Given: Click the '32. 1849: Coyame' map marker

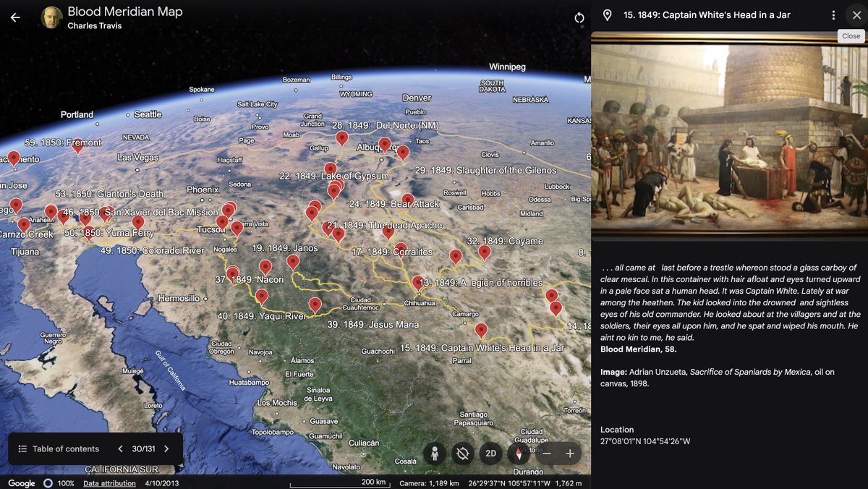Looking at the screenshot, I should tap(484, 252).
